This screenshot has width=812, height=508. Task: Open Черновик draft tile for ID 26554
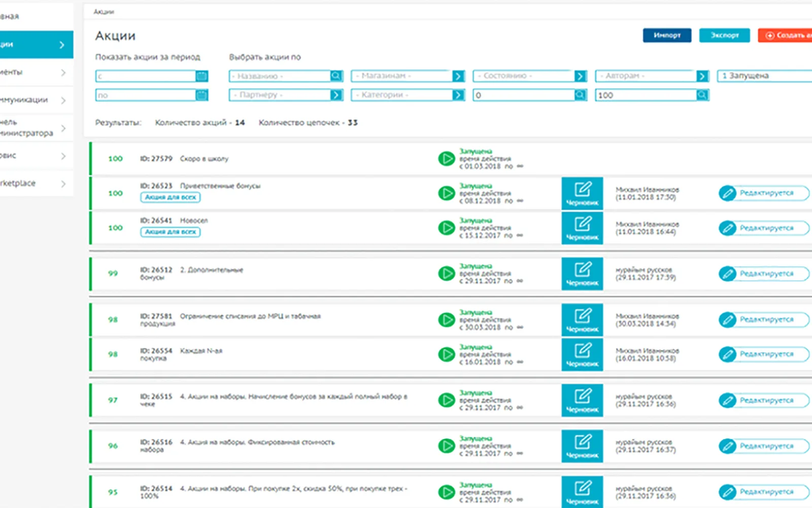582,355
